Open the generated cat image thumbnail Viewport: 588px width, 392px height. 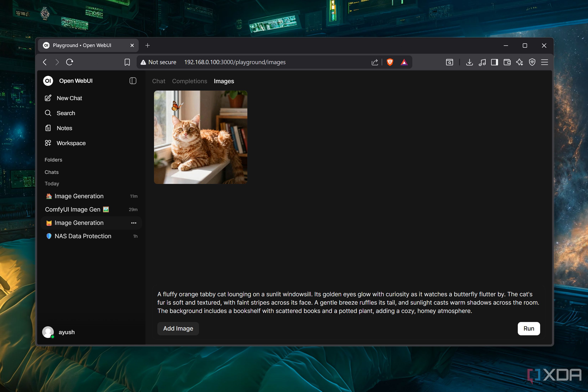[x=200, y=137]
